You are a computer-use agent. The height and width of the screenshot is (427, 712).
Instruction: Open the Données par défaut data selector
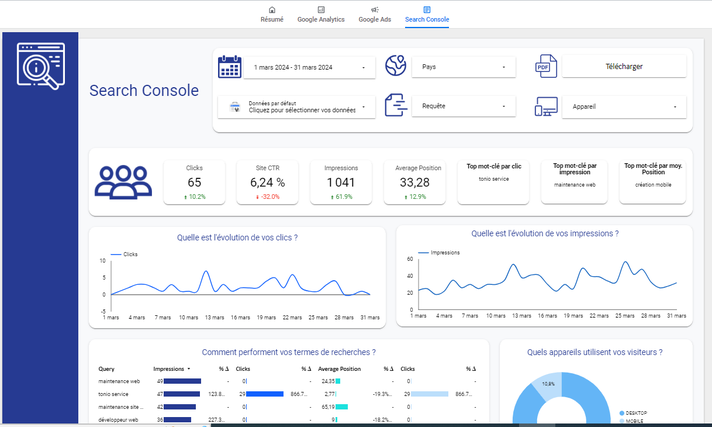pos(297,107)
